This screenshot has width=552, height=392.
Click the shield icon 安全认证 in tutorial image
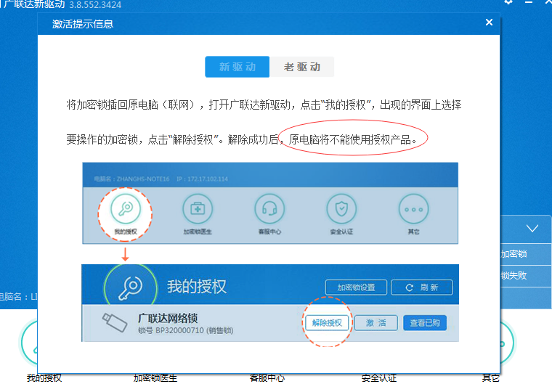click(x=341, y=208)
